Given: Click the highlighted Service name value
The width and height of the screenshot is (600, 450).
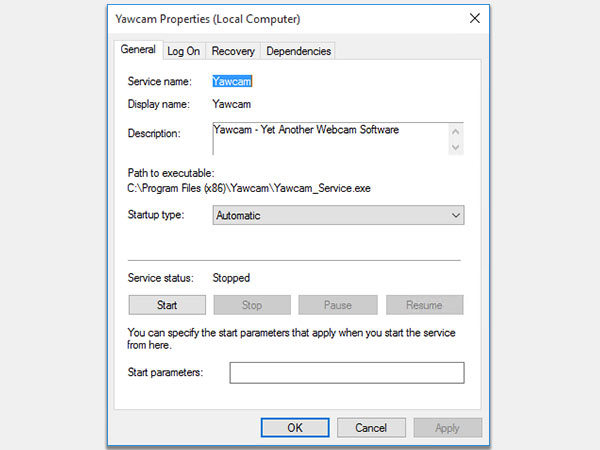Looking at the screenshot, I should 231,81.
